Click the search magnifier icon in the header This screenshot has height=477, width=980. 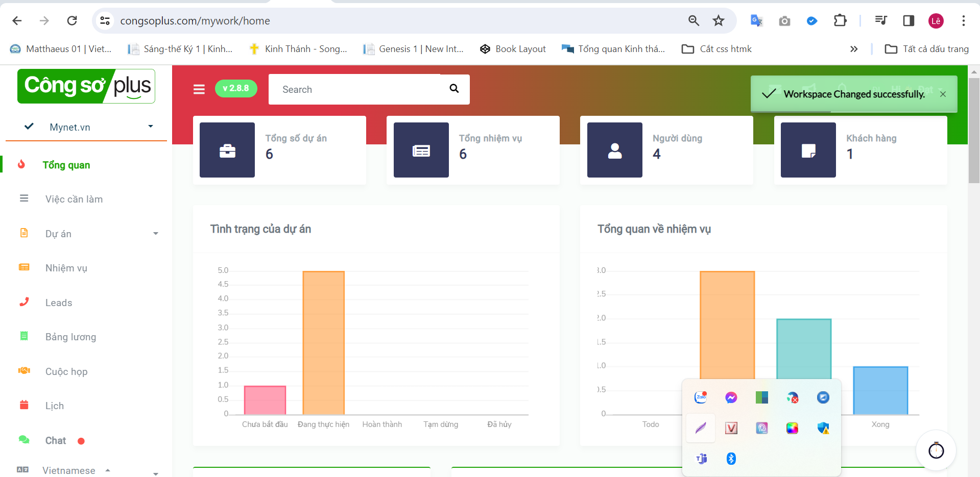453,89
